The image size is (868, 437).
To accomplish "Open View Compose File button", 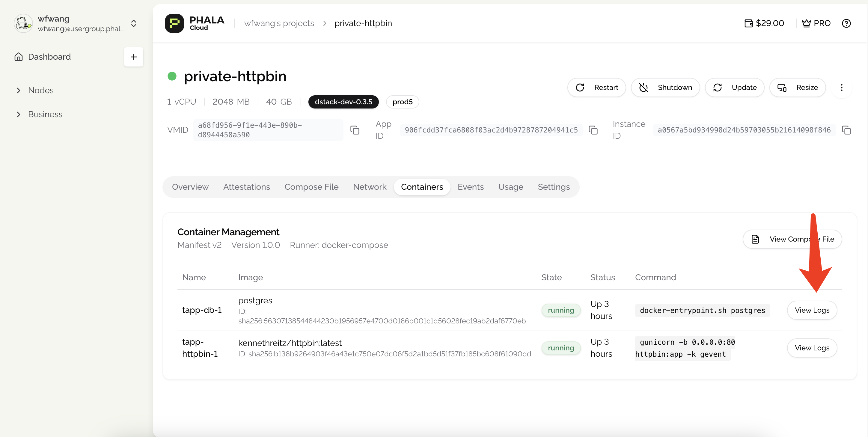I will point(792,239).
